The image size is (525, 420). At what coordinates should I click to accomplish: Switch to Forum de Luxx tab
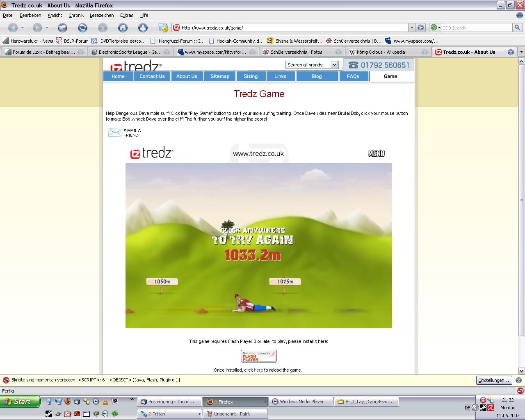pos(43,52)
